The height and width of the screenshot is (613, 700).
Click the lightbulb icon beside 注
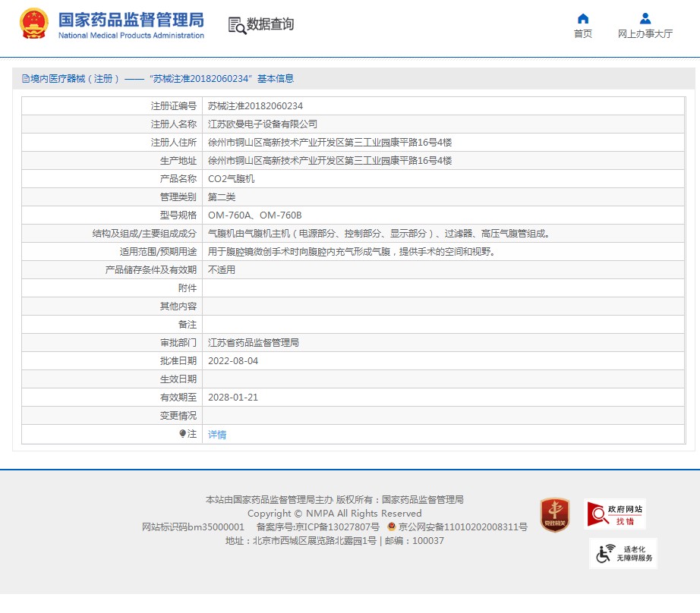point(182,433)
